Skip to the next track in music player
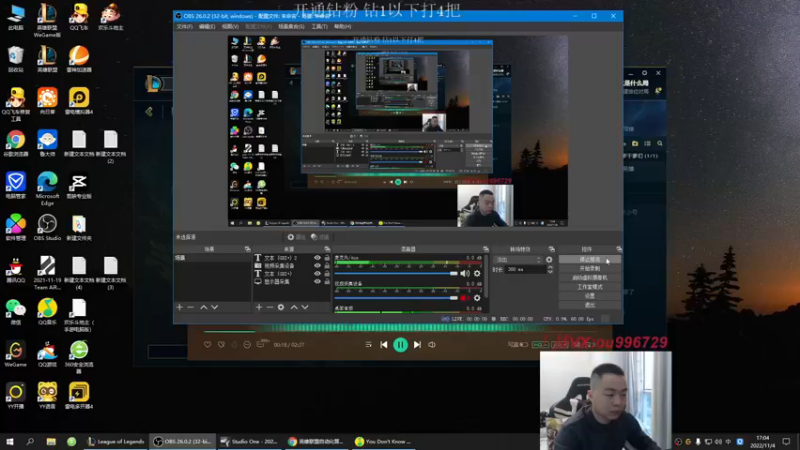This screenshot has width=800, height=450. (417, 345)
